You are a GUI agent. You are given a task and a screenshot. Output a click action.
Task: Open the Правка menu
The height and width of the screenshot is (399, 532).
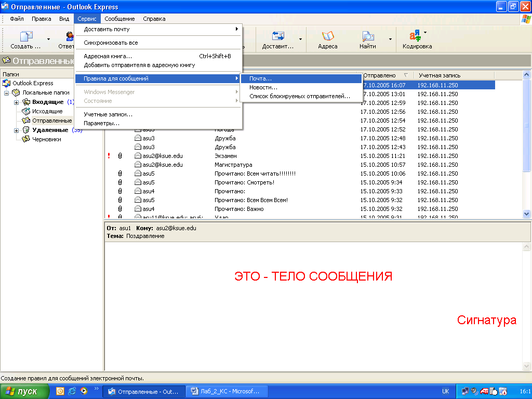(x=42, y=19)
